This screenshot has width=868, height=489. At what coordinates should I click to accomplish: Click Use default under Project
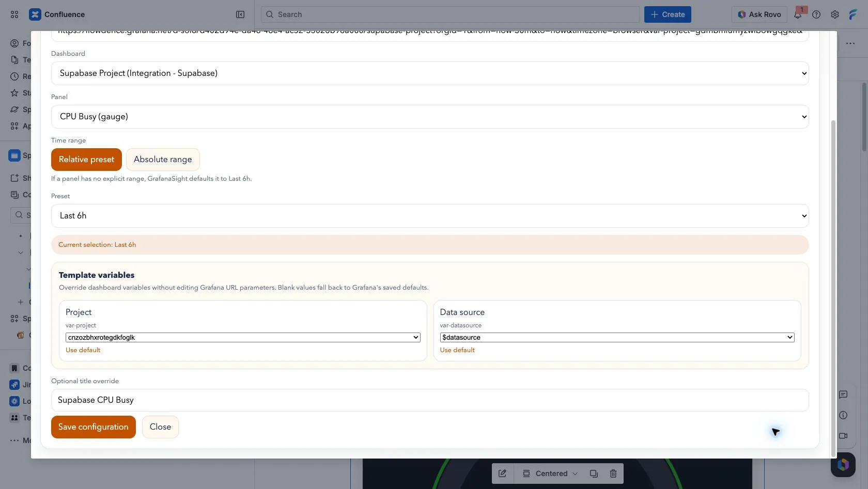(83, 350)
